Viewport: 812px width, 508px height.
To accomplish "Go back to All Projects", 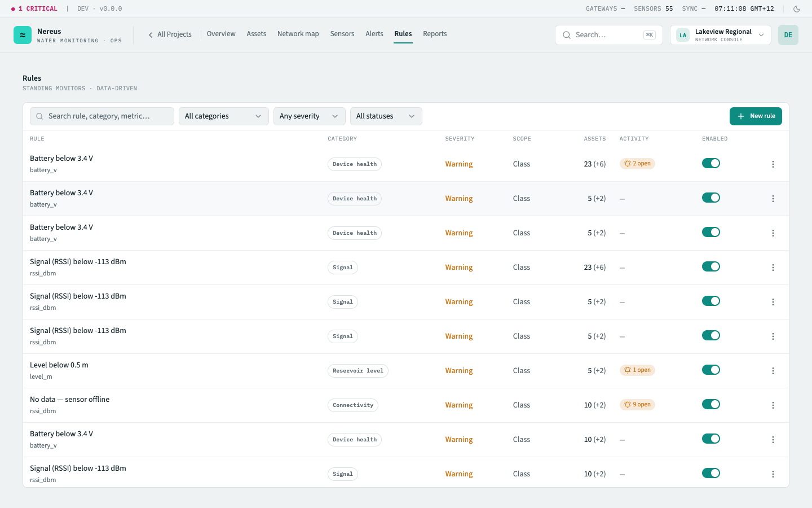I will click(x=170, y=34).
